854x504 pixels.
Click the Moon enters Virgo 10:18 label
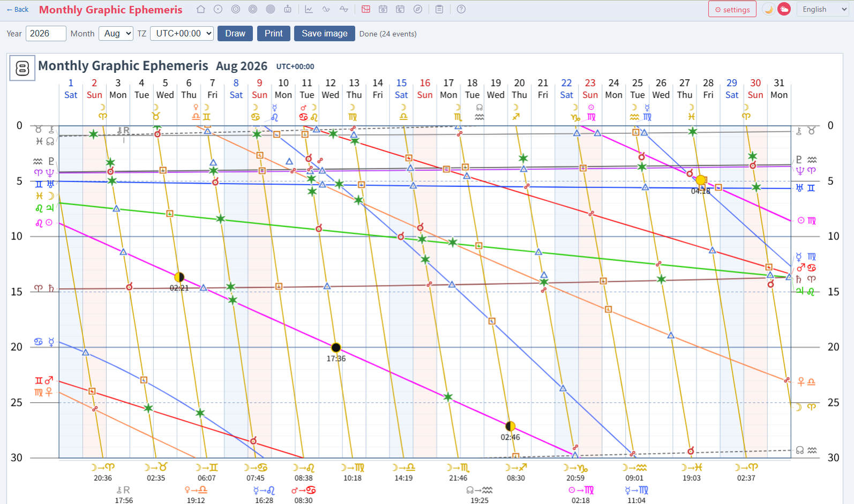353,472
